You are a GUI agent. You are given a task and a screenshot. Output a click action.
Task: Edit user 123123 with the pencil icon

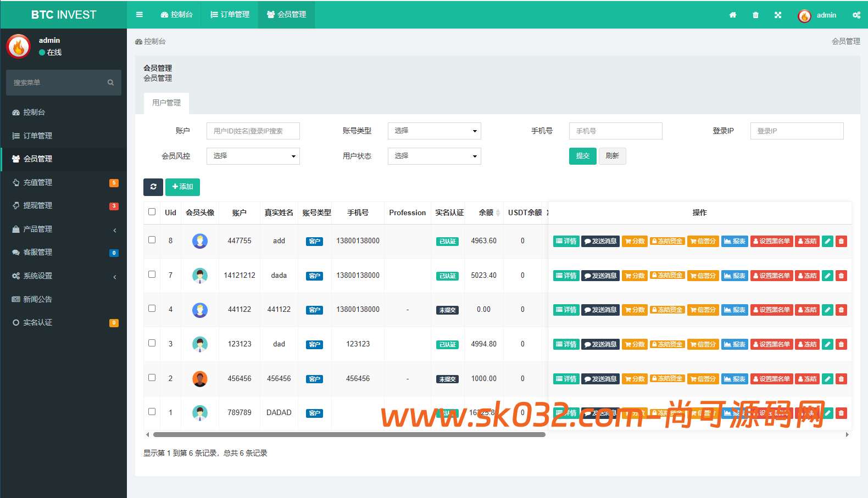tap(827, 344)
